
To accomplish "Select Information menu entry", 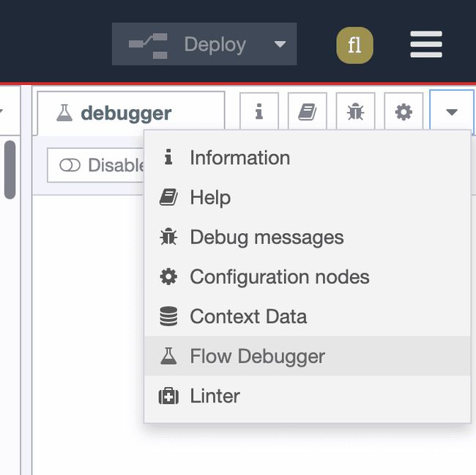I will click(239, 158).
